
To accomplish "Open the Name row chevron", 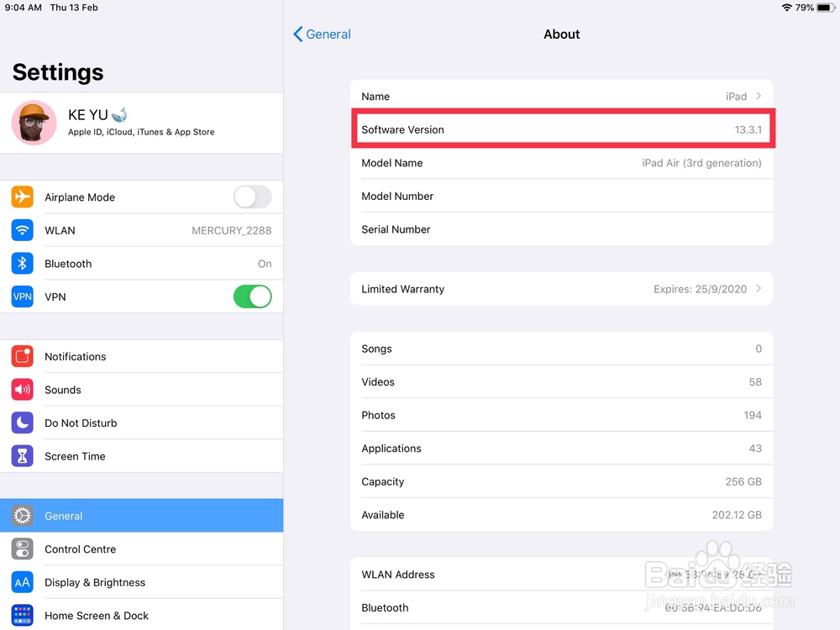I will tap(759, 96).
